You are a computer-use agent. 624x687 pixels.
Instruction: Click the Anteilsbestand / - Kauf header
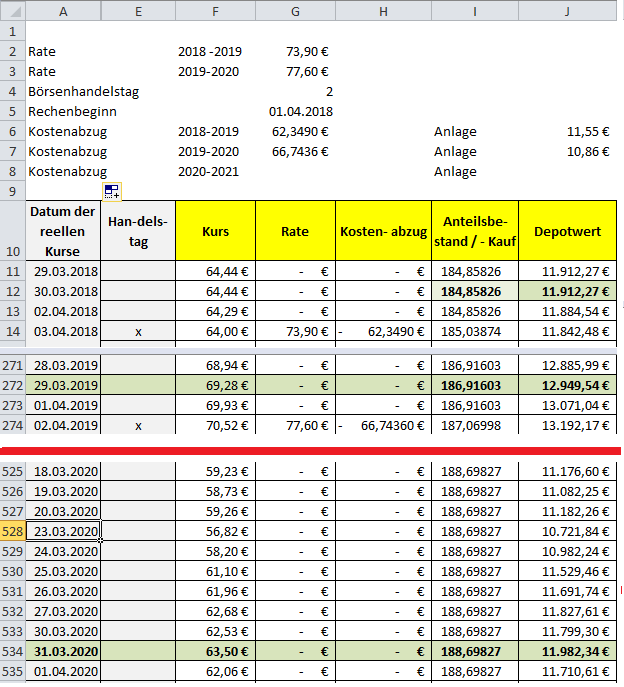click(475, 231)
